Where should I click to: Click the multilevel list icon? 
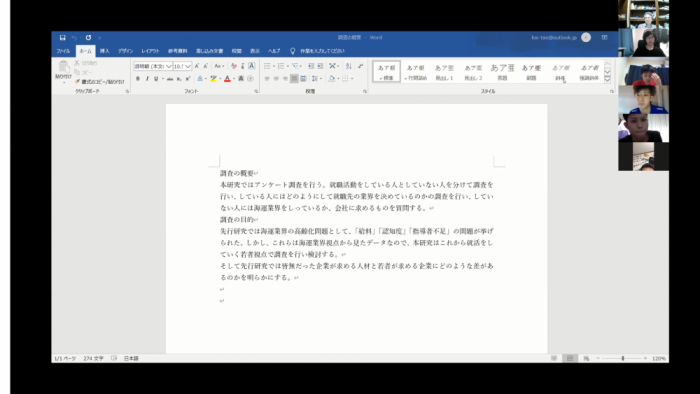point(295,66)
